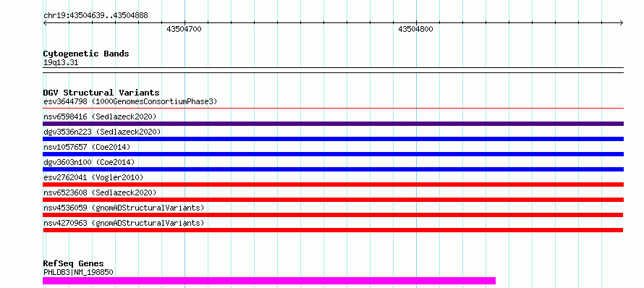The image size is (644, 288).
Task: Click the blue nsv1057657 variant bar
Action: pyautogui.click(x=333, y=154)
